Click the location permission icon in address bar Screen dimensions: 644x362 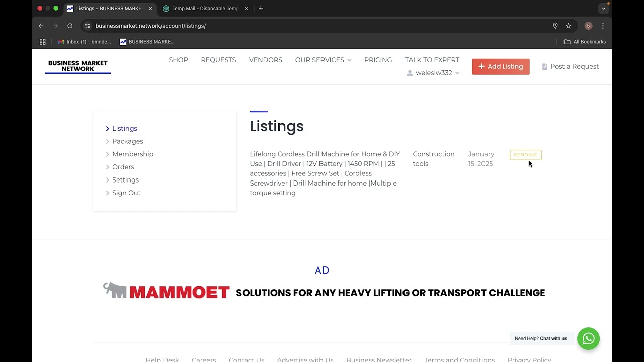555,26
